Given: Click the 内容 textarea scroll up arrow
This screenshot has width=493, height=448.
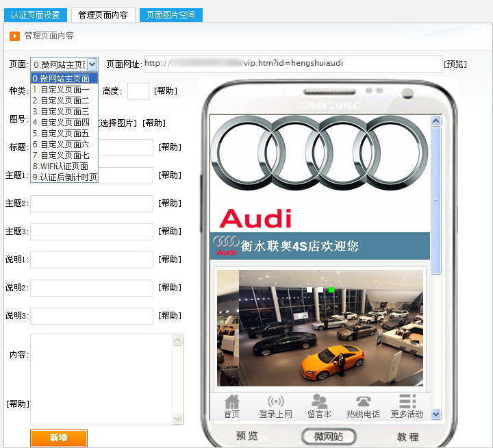Looking at the screenshot, I should click(x=177, y=340).
